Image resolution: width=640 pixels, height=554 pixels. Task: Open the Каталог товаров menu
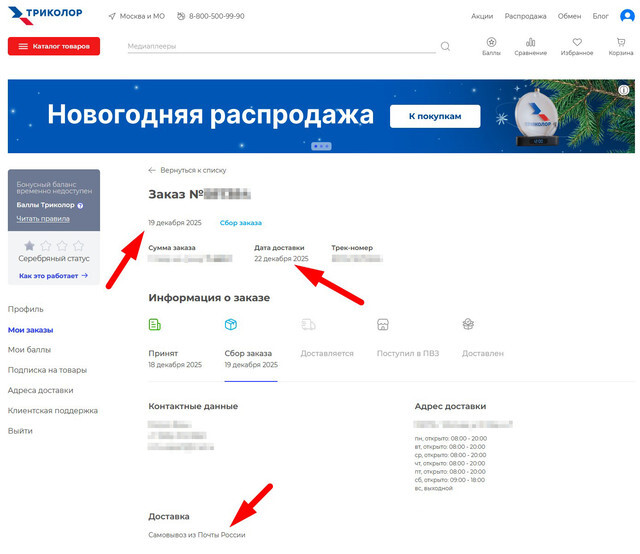54,46
